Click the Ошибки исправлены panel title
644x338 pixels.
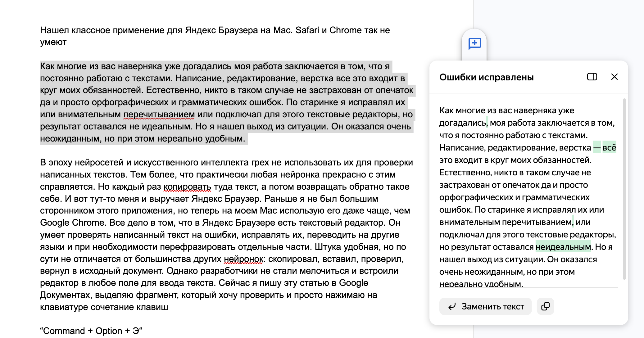(x=486, y=77)
